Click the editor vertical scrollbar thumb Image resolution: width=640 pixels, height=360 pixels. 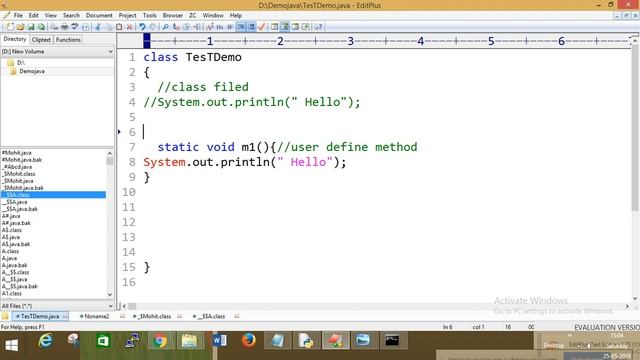(635, 129)
